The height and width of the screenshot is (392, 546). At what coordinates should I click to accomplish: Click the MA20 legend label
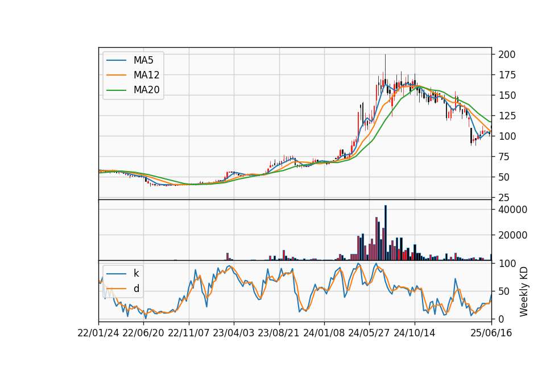146,90
